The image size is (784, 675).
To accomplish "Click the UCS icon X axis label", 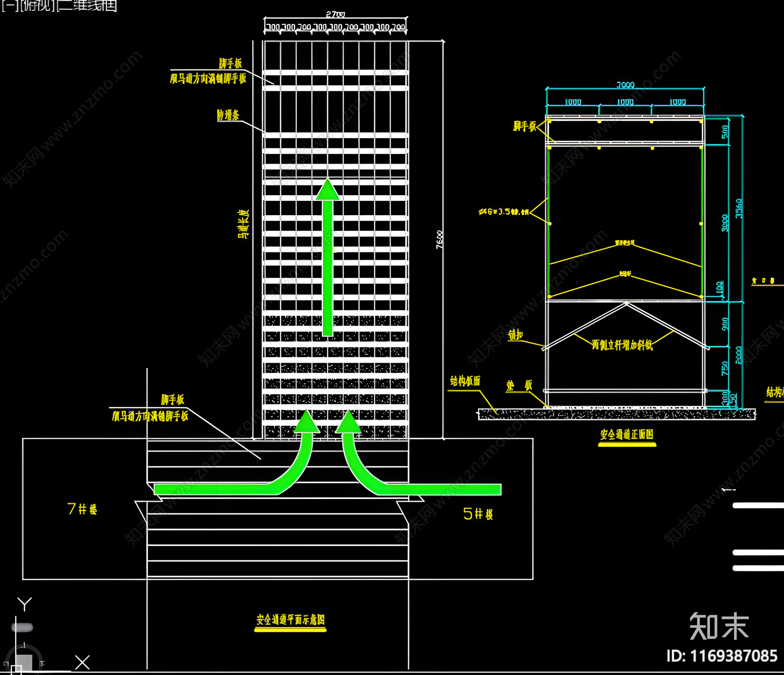I will (x=82, y=662).
